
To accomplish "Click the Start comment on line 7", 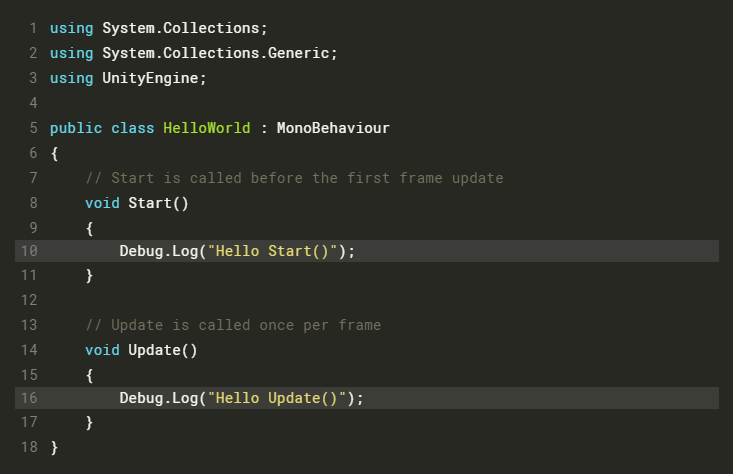I will [x=294, y=178].
